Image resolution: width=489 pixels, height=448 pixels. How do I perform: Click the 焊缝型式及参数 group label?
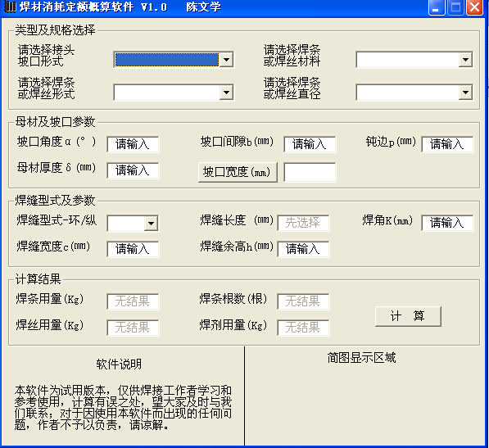(x=55, y=201)
